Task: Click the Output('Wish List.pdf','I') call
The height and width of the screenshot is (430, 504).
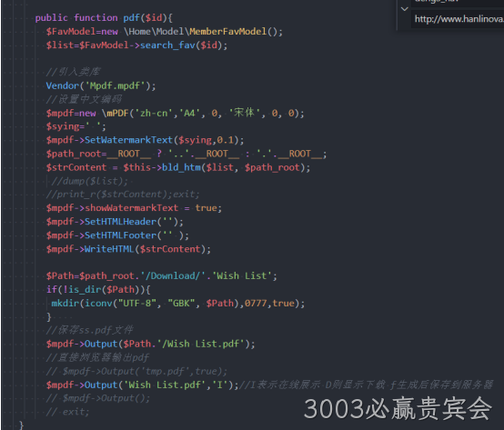Action: pos(159,385)
